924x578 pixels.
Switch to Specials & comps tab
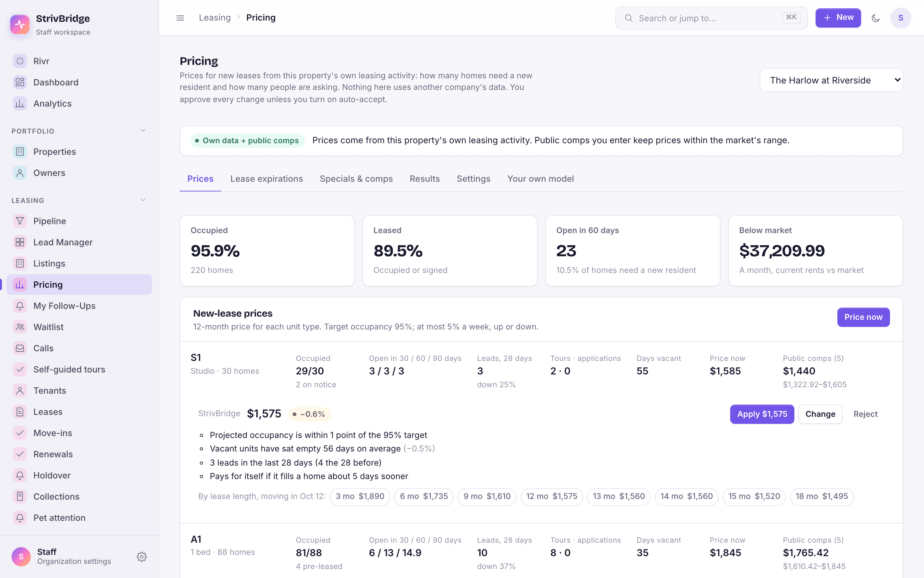click(x=356, y=179)
